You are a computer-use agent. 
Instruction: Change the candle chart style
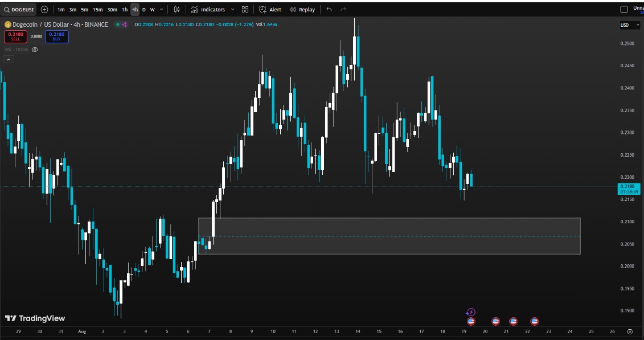(x=177, y=10)
